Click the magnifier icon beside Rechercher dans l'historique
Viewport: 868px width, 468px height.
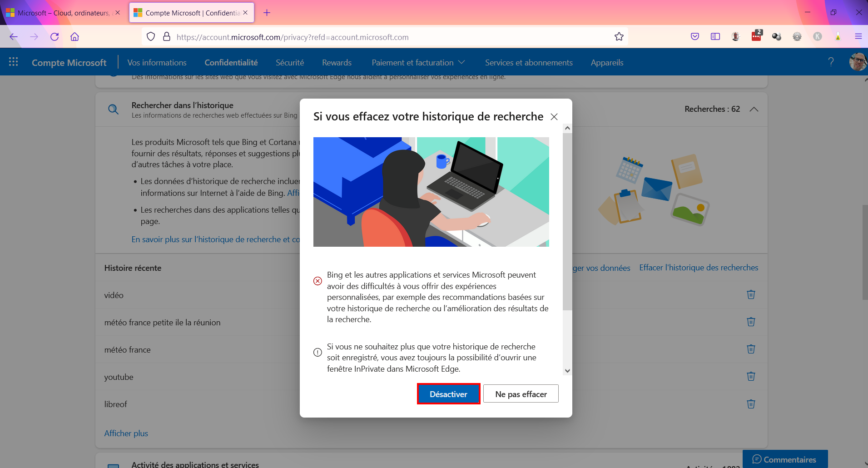[113, 110]
